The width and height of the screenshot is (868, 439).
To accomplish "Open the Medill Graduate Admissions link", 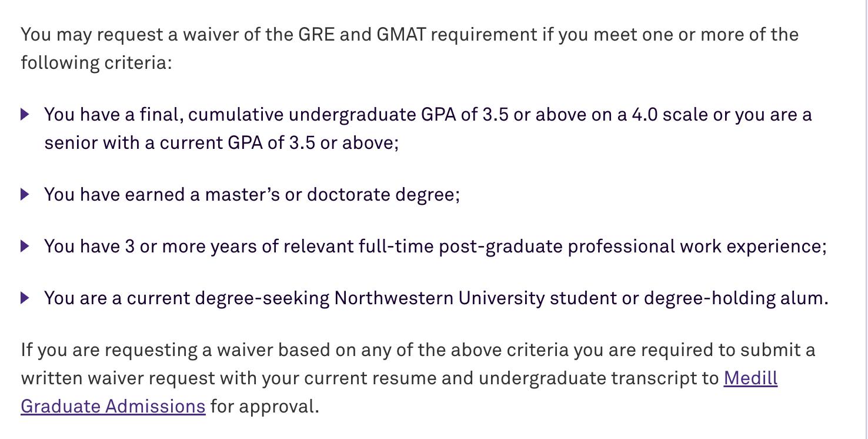I will point(750,378).
